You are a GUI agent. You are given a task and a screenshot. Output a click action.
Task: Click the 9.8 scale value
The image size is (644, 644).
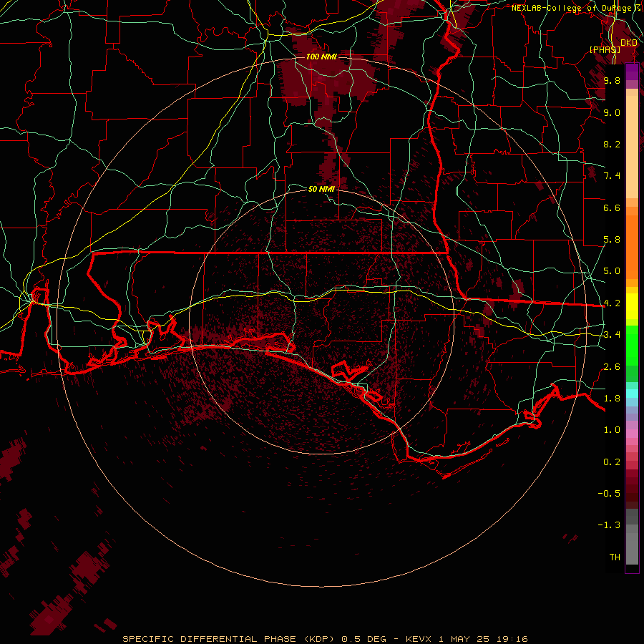[612, 80]
